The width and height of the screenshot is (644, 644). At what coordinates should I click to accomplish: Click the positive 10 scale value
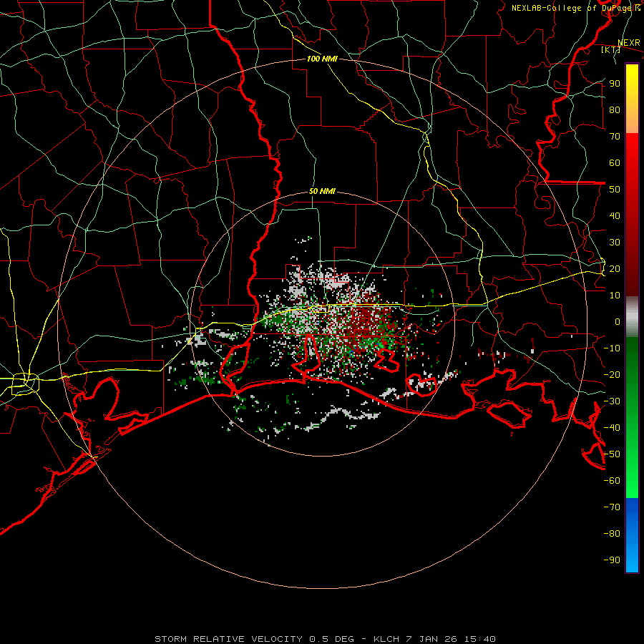point(615,296)
